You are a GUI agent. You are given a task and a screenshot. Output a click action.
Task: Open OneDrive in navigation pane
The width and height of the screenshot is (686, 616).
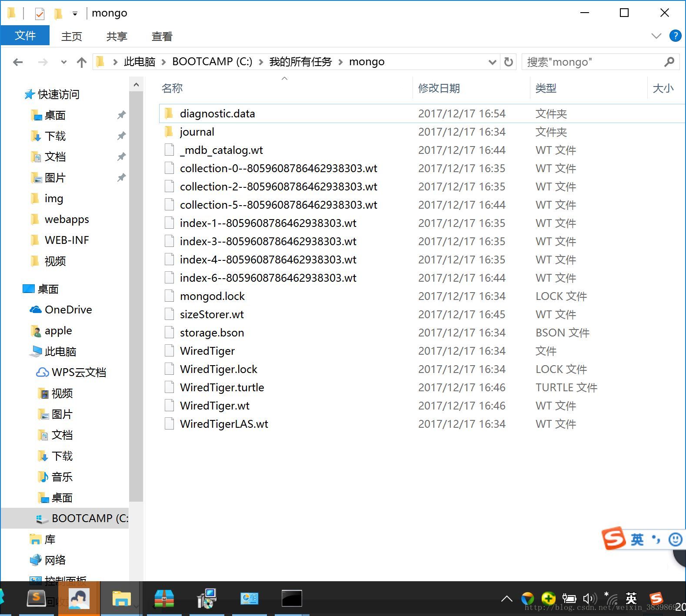[68, 310]
